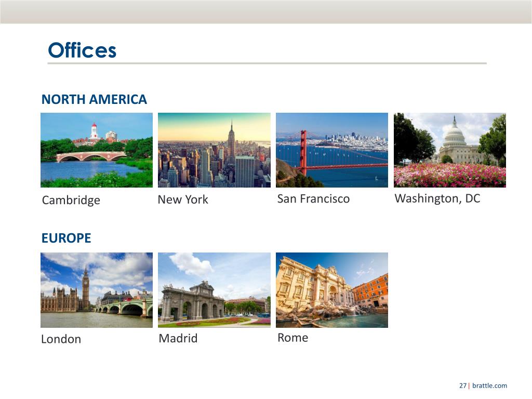The width and height of the screenshot is (532, 399).
Task: Click the "Madrid" caption
Action: pos(178,338)
